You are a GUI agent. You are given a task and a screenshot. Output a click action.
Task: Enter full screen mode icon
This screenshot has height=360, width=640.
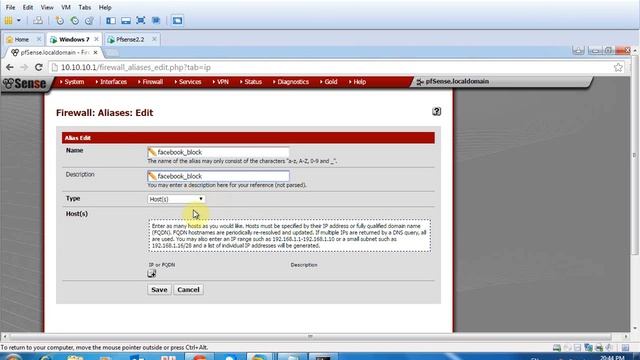pyautogui.click(x=141, y=20)
